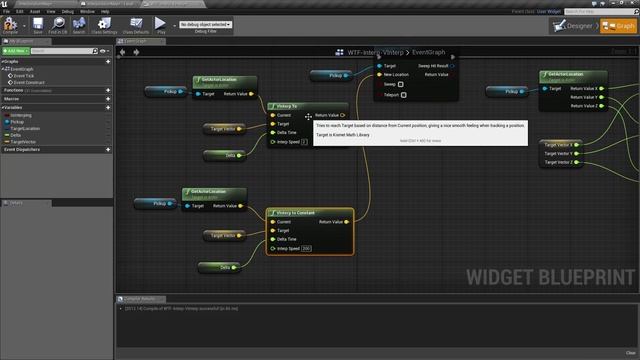Select the Delta variable in My Blueprint
This screenshot has width=640, height=360.
click(16, 135)
